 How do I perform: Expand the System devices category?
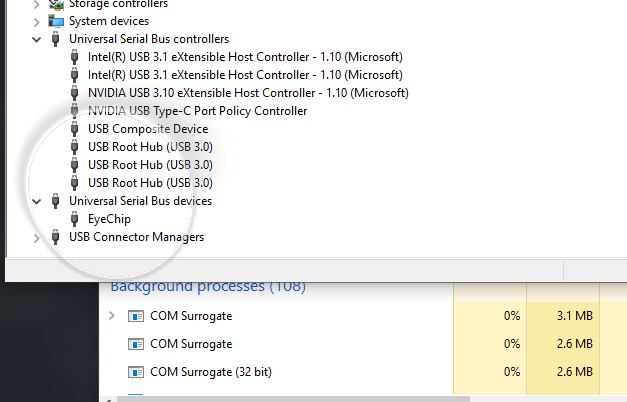(x=37, y=21)
